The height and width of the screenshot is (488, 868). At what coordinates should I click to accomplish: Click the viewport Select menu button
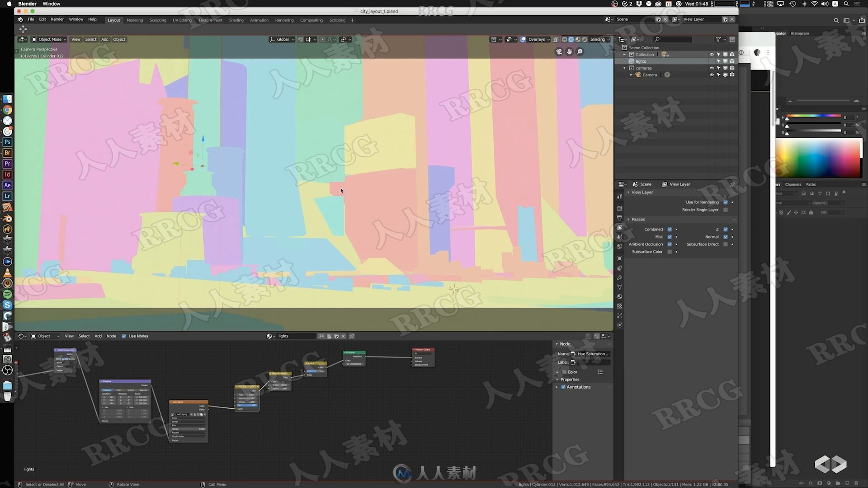[90, 39]
